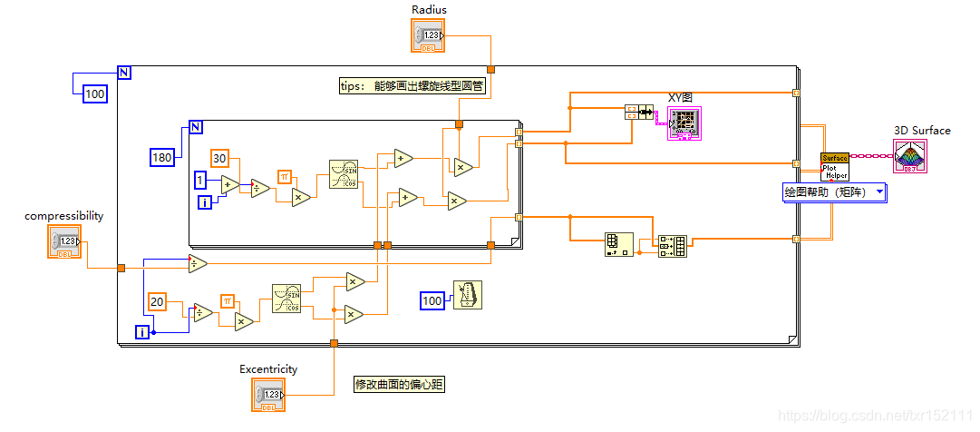
Task: Click the '3D Surface' label text
Action: tap(922, 130)
